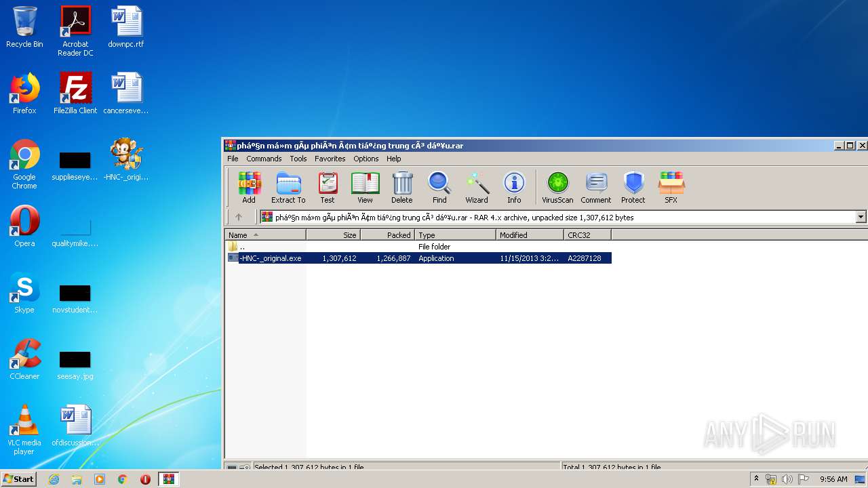The image size is (868, 488).
Task: Open ofdiscussion... document on desktop
Action: point(75,426)
